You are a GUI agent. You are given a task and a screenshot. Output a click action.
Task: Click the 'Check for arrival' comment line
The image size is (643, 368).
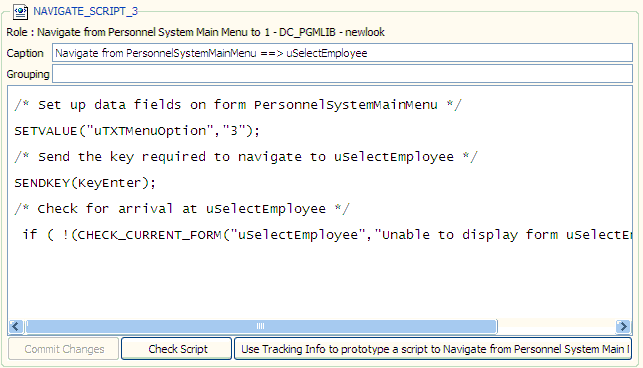click(182, 209)
